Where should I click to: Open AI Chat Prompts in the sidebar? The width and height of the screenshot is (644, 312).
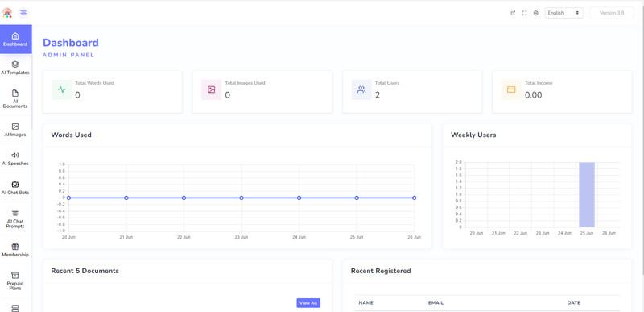pyautogui.click(x=15, y=218)
